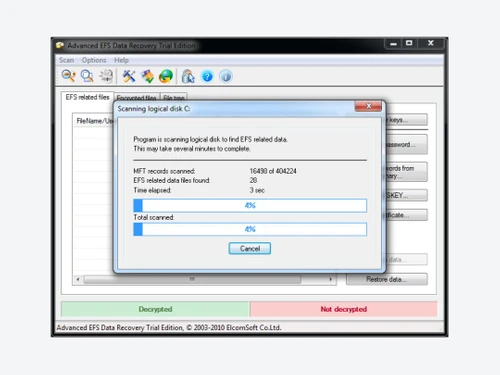Click the horizontal scrollbar thumb in file list
Screen dimensions: 500x375
[192, 279]
